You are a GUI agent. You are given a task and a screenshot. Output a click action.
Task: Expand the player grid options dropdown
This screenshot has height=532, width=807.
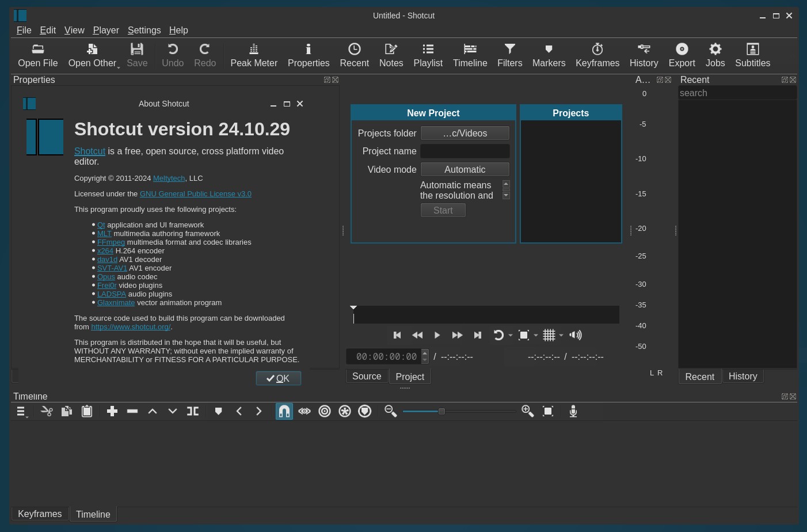(561, 335)
